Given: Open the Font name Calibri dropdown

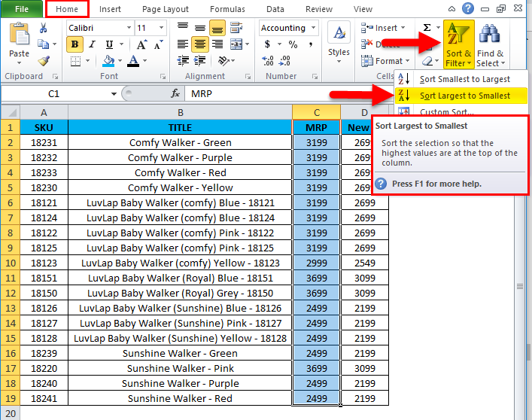Looking at the screenshot, I should pos(129,28).
